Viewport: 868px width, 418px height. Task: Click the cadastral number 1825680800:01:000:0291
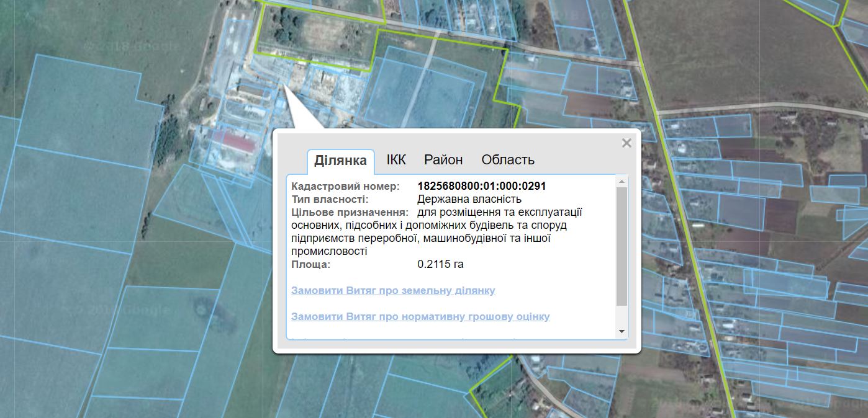click(482, 186)
